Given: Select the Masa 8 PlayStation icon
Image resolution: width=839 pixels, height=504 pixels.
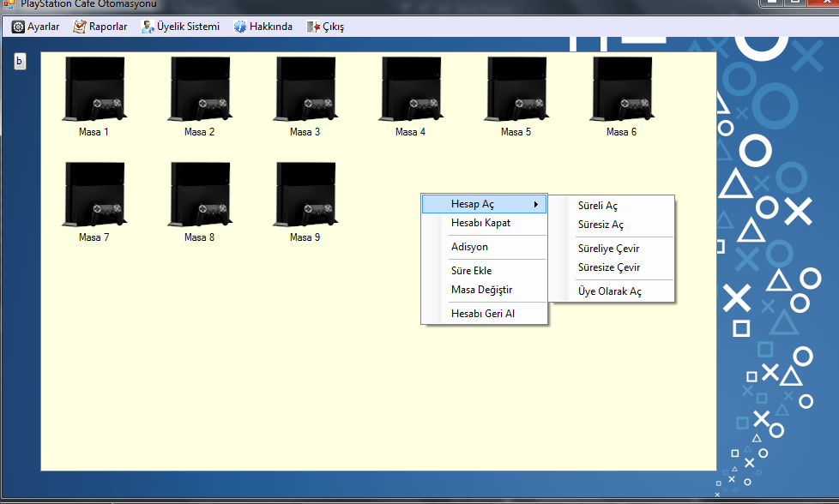Looking at the screenshot, I should click(x=199, y=195).
